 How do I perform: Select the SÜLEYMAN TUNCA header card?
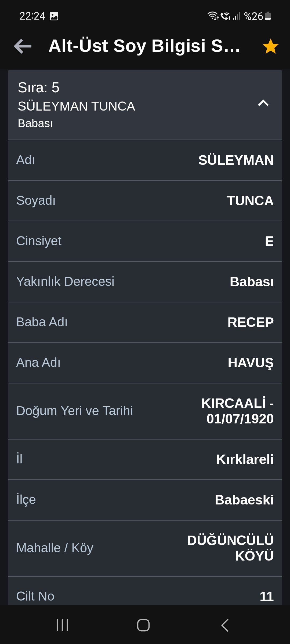click(145, 105)
